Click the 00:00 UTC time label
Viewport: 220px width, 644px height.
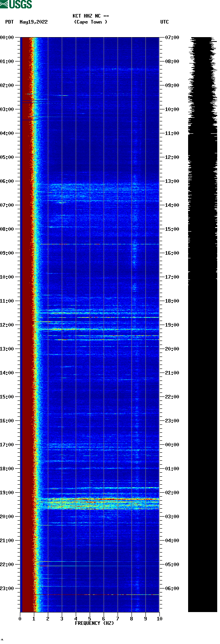[172, 445]
